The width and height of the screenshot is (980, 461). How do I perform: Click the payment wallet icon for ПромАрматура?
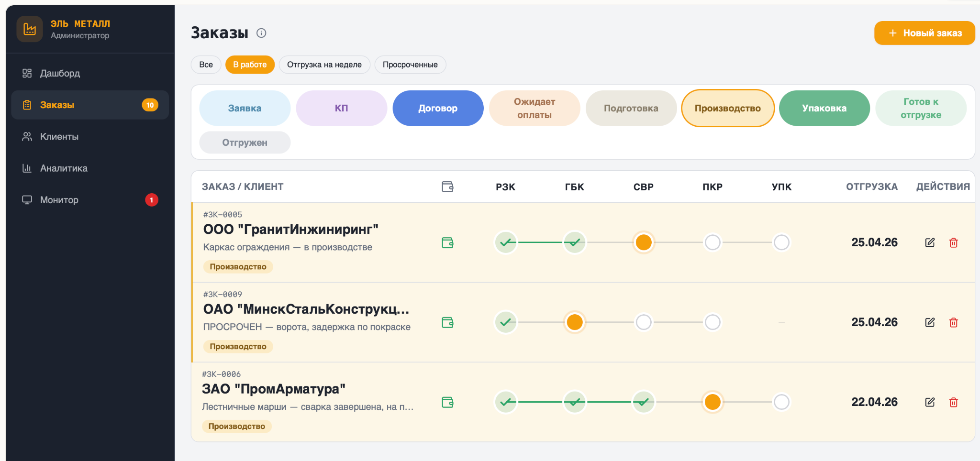point(447,403)
